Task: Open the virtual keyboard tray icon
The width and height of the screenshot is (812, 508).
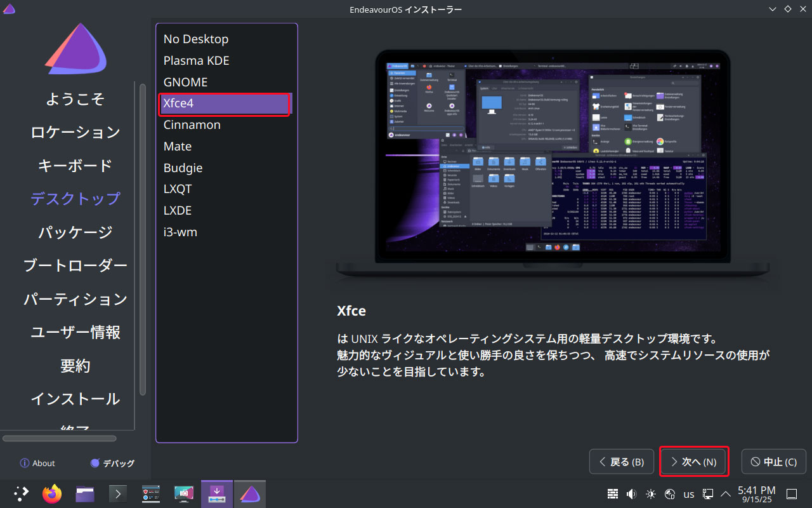Action: [x=613, y=494]
